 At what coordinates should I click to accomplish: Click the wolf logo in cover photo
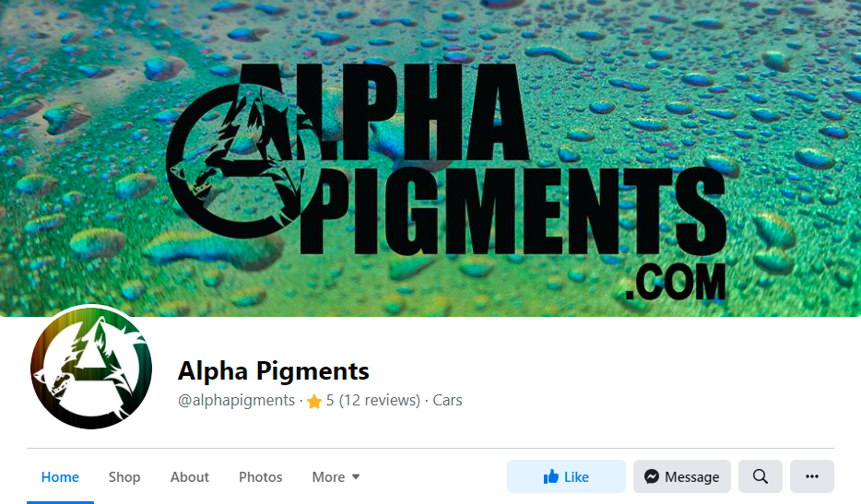tap(236, 161)
